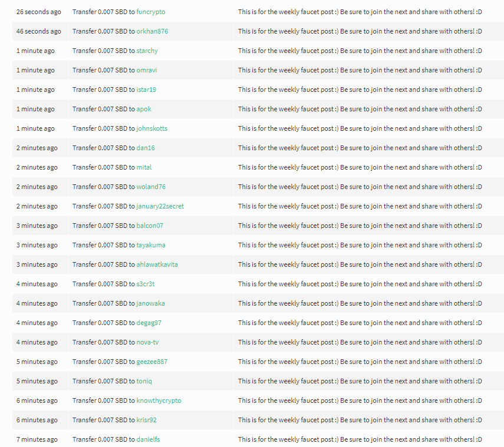Go to tayakuma profile

coord(151,245)
